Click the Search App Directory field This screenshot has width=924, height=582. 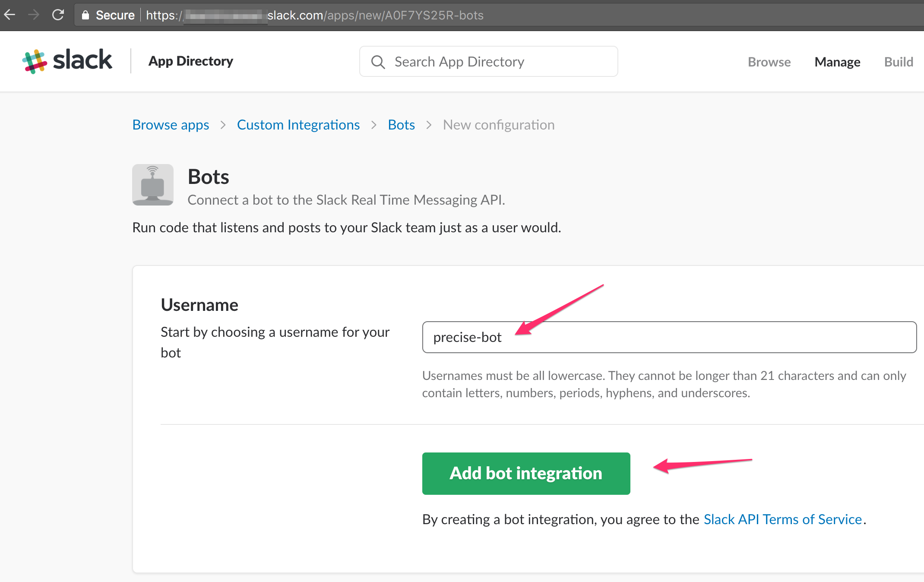tap(488, 61)
